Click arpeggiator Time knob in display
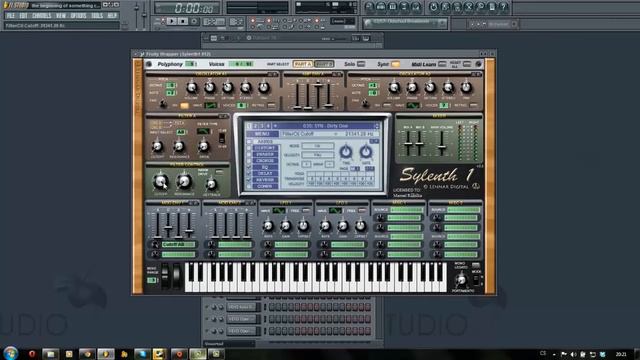The image size is (640, 360). click(x=346, y=152)
